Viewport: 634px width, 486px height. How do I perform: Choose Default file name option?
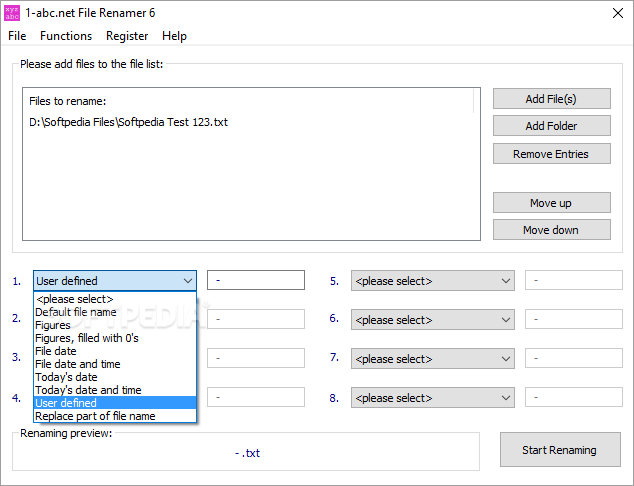(115, 312)
